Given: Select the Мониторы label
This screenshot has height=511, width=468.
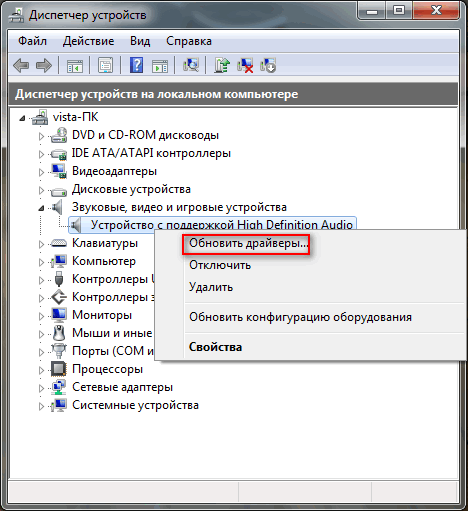Looking at the screenshot, I should click(102, 315).
